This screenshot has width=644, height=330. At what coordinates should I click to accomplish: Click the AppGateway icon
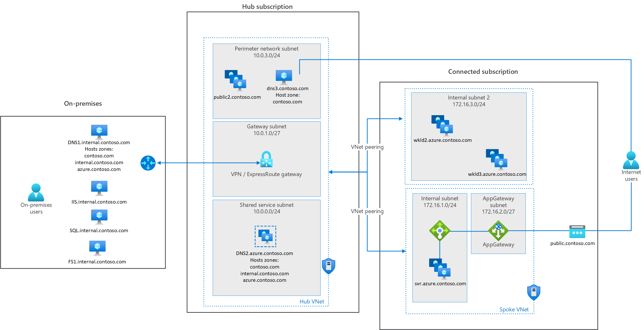(x=498, y=231)
